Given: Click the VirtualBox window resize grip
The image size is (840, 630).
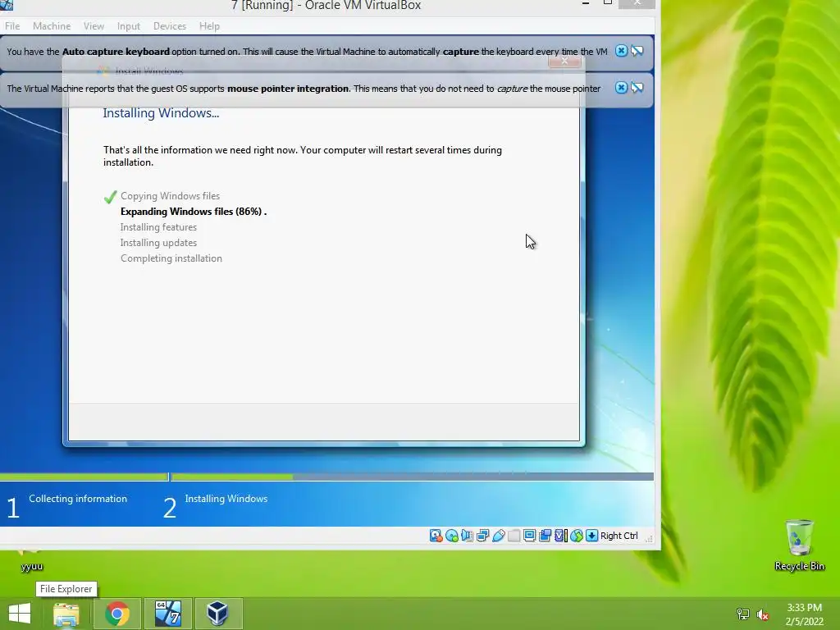Looking at the screenshot, I should [649, 538].
